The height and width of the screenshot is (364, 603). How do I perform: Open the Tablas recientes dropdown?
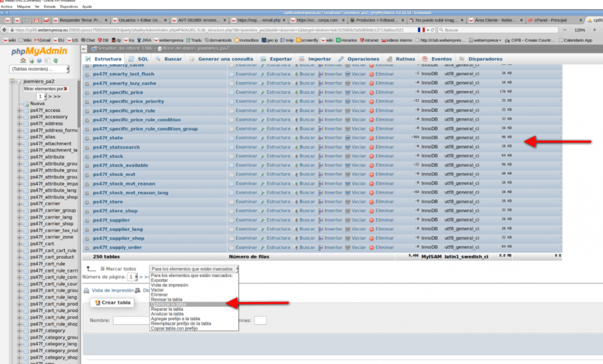coord(39,69)
